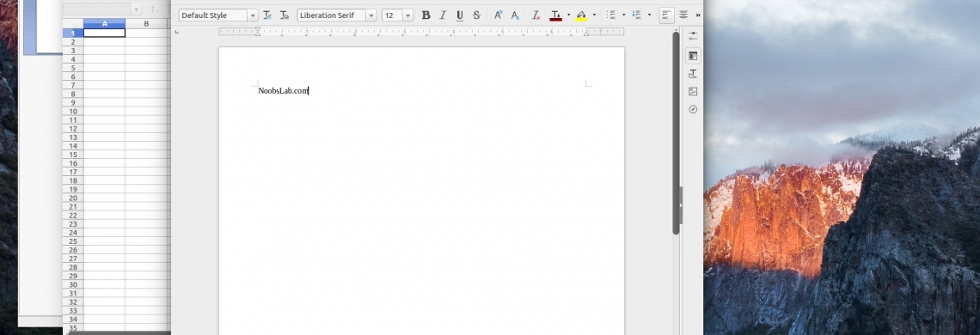Show more toolbar items chevron
This screenshot has height=335, width=980.
pos(697,15)
